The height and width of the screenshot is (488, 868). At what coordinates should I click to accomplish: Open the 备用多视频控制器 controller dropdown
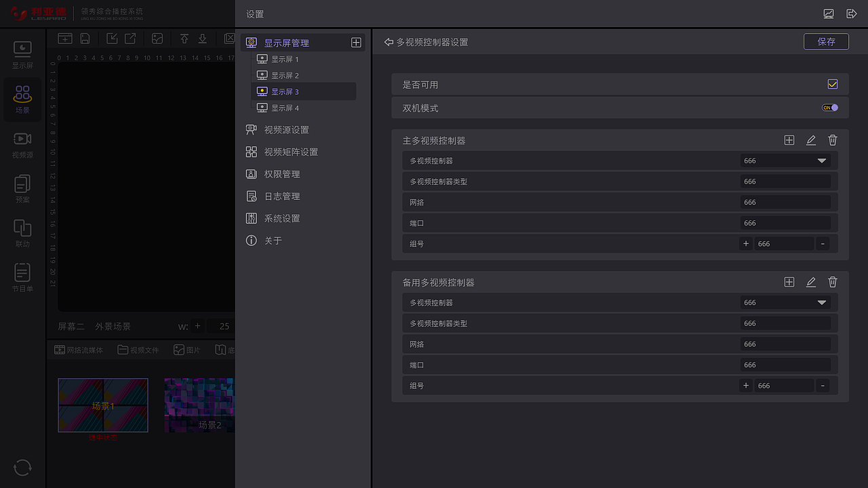point(785,302)
